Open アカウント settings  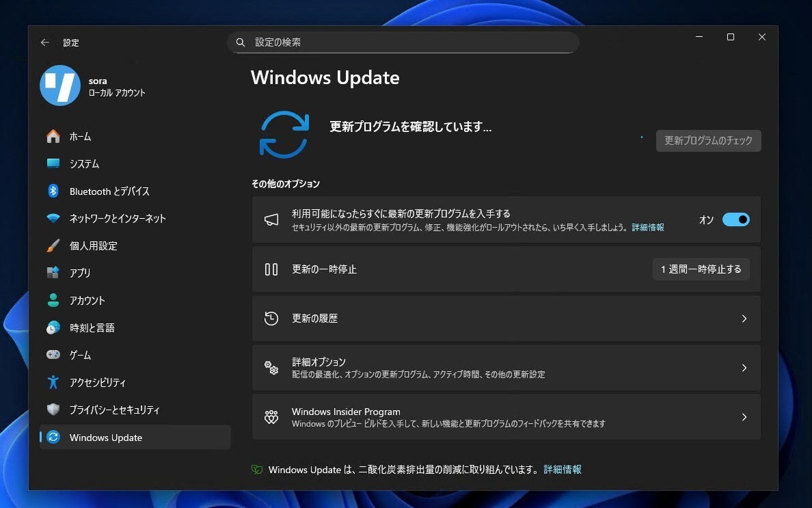tap(135, 300)
